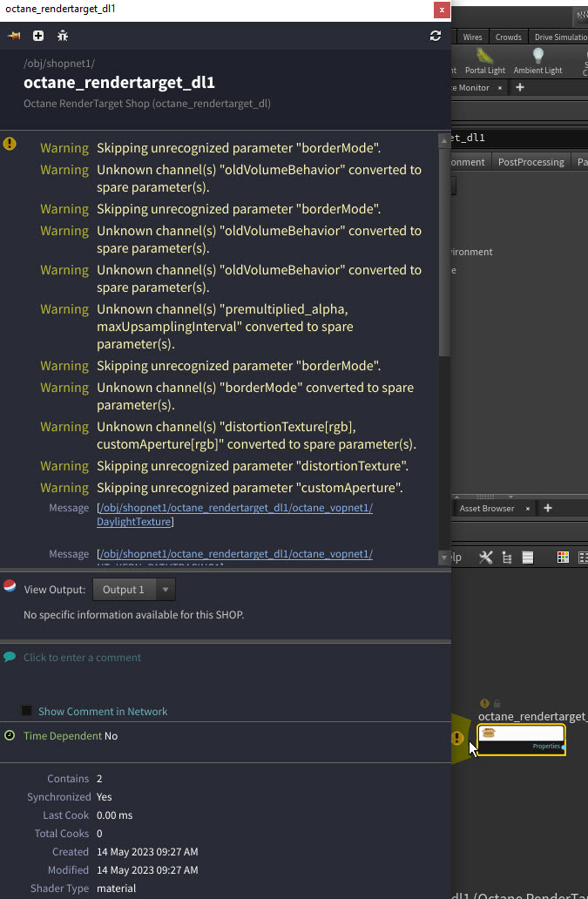The height and width of the screenshot is (899, 588).
Task: Click the scroll-up arrow of messages list
Action: tap(444, 140)
